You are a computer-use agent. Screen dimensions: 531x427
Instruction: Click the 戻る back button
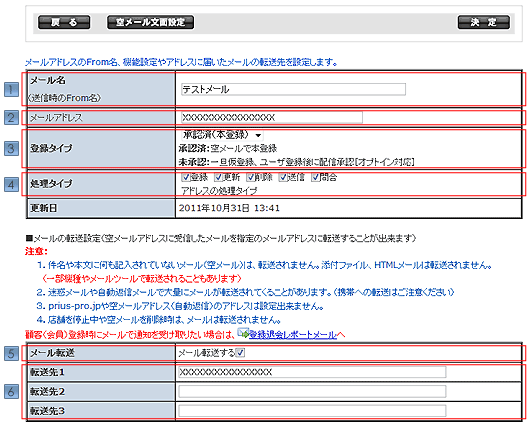click(64, 22)
